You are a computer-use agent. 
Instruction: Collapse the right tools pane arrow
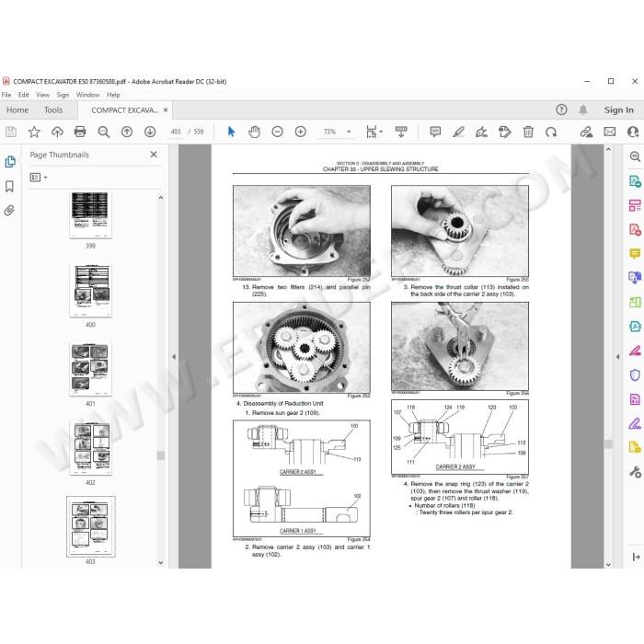(x=617, y=357)
